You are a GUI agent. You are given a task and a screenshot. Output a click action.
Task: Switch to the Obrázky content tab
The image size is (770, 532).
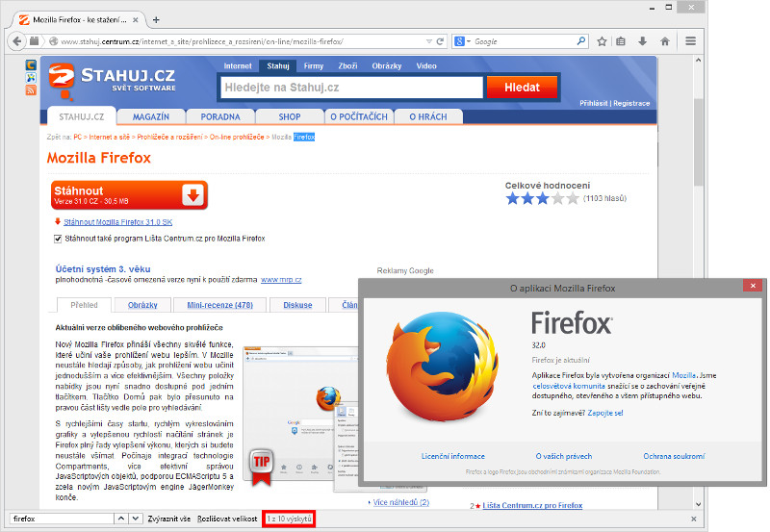142,305
